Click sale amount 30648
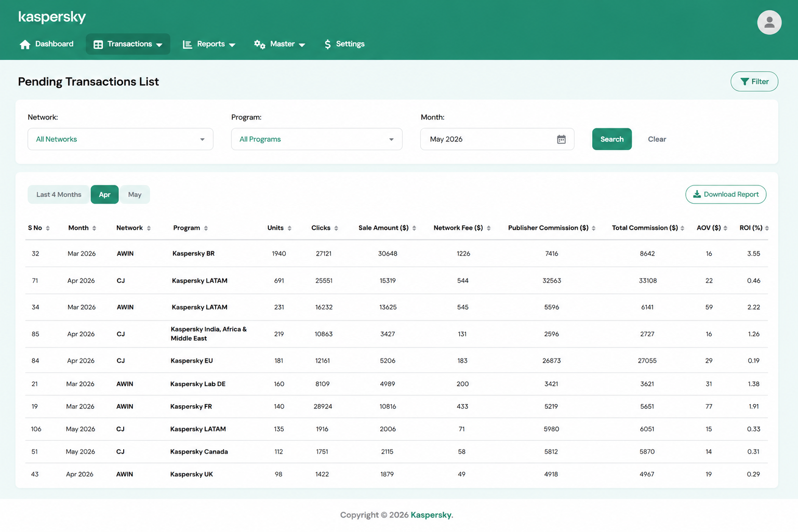The image size is (798, 532). [x=388, y=254]
